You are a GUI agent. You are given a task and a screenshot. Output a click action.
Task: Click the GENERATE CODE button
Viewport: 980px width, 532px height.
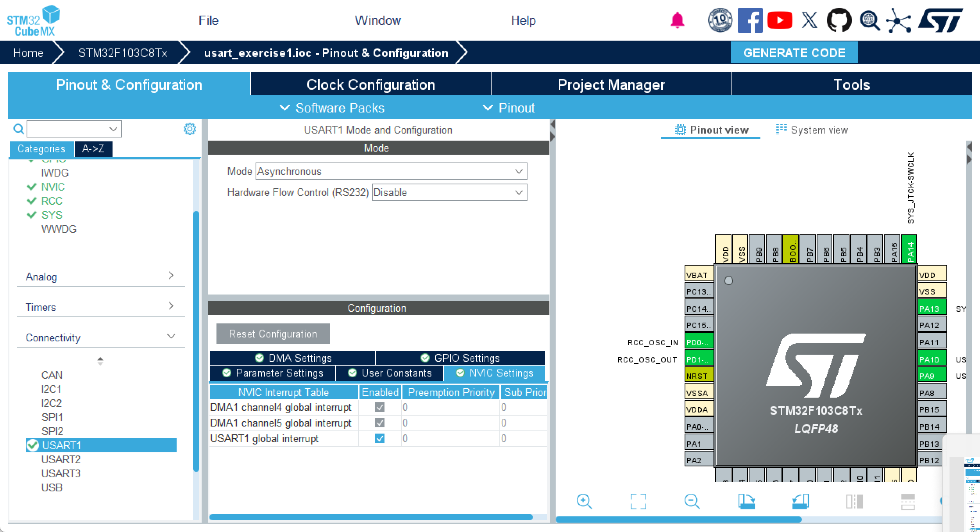[x=794, y=53]
